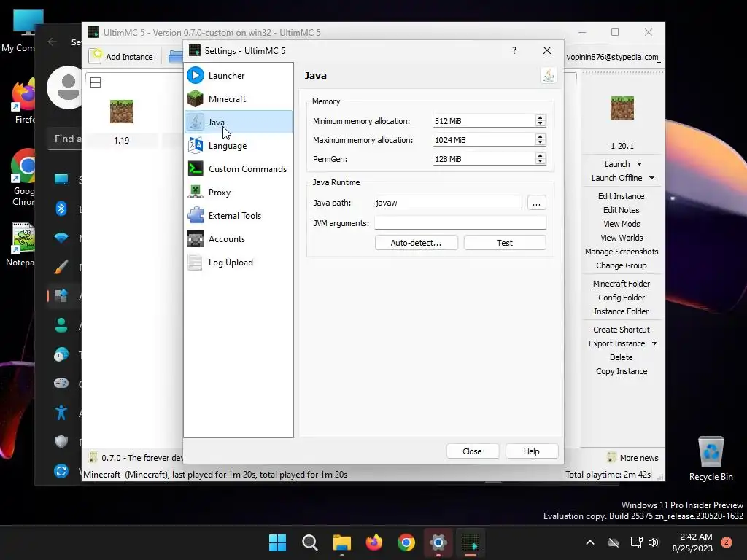Close the Settings dialog via Close button
This screenshot has width=747, height=560.
(x=472, y=451)
